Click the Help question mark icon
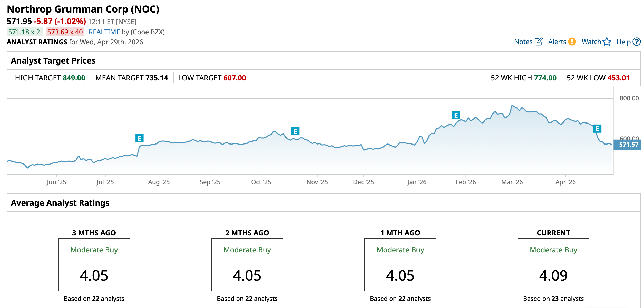This screenshot has width=644, height=308. [x=637, y=42]
